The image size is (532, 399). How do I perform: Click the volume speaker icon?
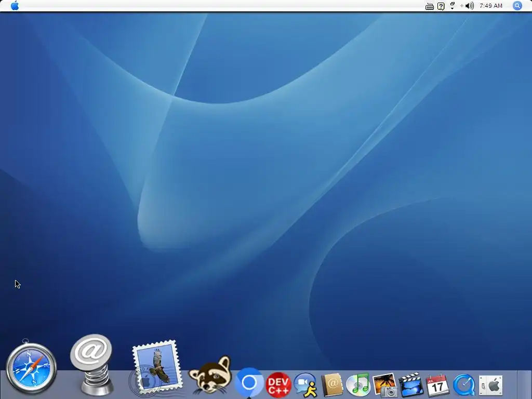(x=470, y=6)
